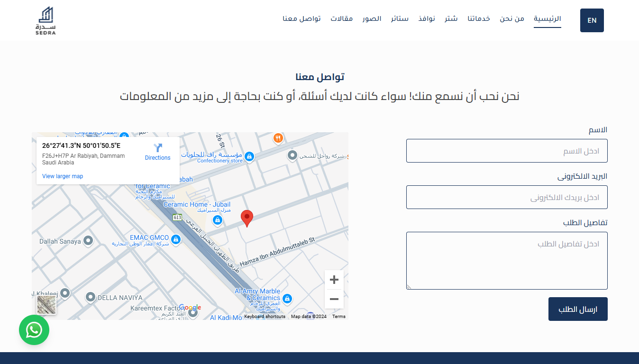Screen dimensions: 639x364
Task: Open الصور navigation item
Action: [x=372, y=19]
